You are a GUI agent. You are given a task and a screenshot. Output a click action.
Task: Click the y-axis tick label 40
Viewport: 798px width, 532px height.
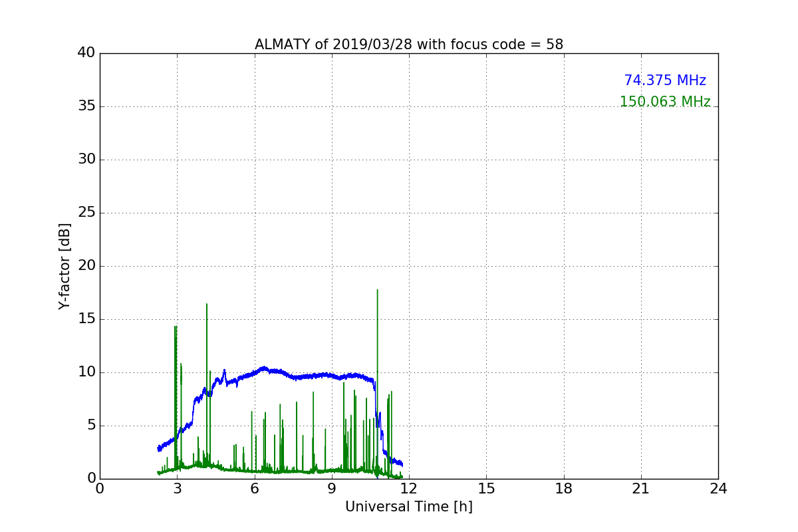tap(86, 53)
